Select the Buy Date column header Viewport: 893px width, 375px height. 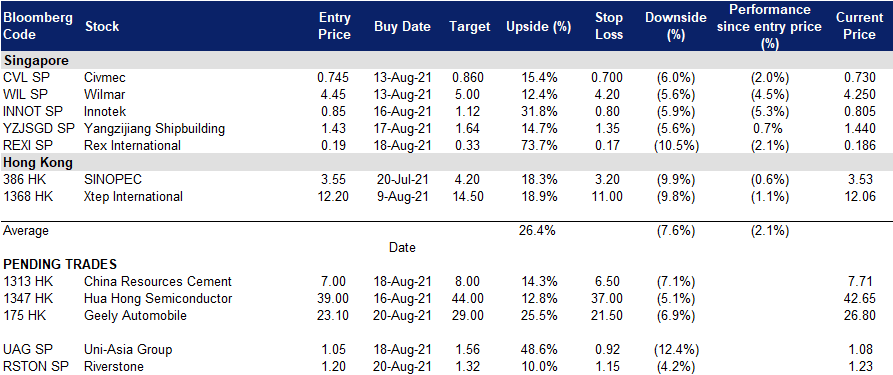pyautogui.click(x=403, y=27)
